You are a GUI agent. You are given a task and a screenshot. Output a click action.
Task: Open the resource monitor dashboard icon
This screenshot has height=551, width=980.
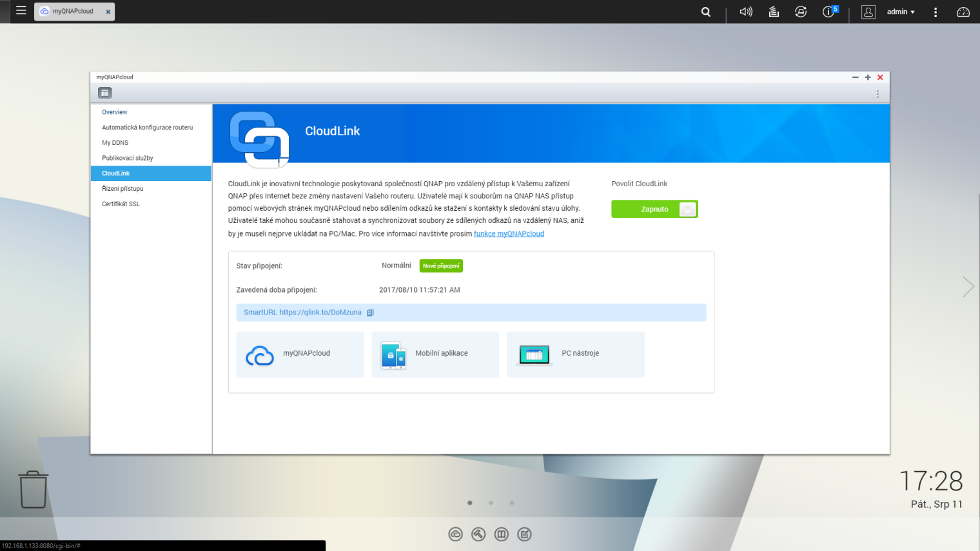pos(963,12)
